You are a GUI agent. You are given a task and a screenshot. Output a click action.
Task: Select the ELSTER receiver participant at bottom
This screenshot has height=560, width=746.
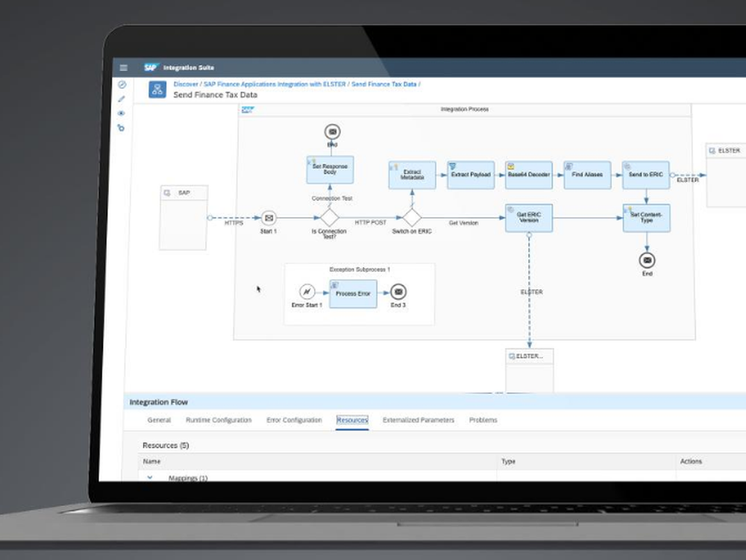point(529,371)
